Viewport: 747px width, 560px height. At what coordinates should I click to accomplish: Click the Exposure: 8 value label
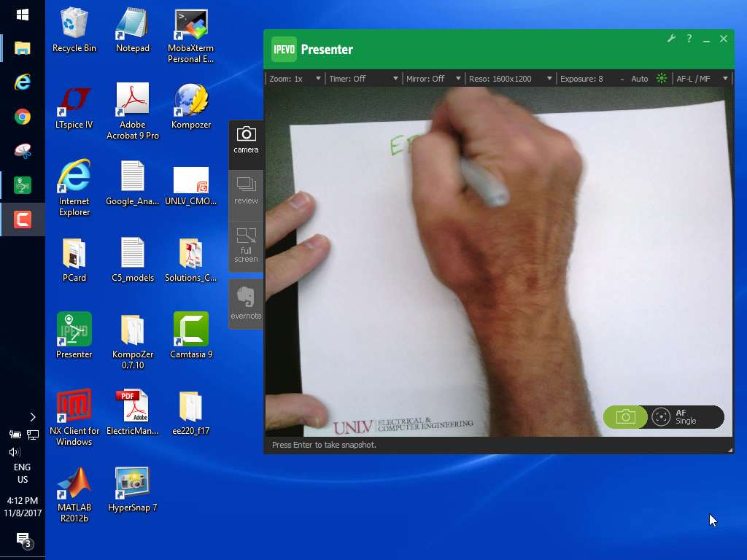point(581,79)
